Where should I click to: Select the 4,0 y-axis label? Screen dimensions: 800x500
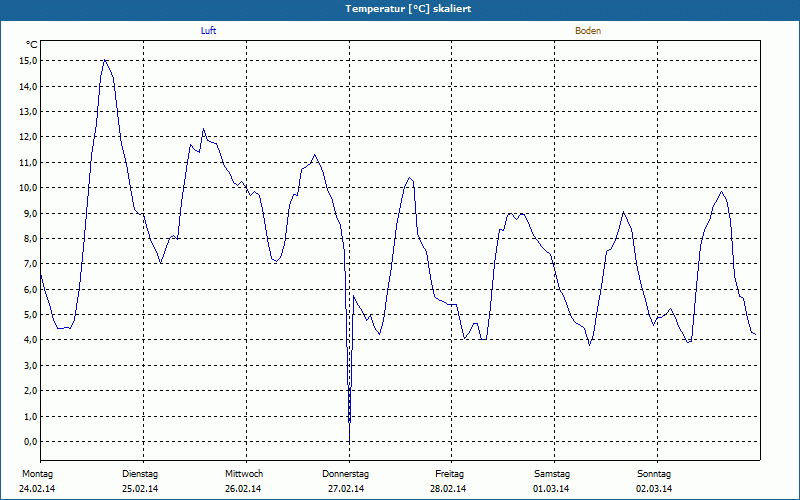tap(33, 340)
